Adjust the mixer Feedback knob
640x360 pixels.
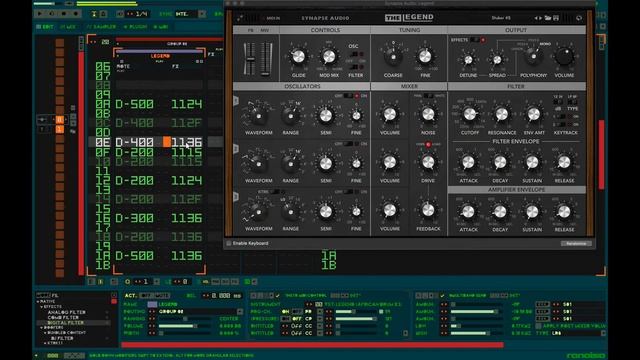pos(428,210)
